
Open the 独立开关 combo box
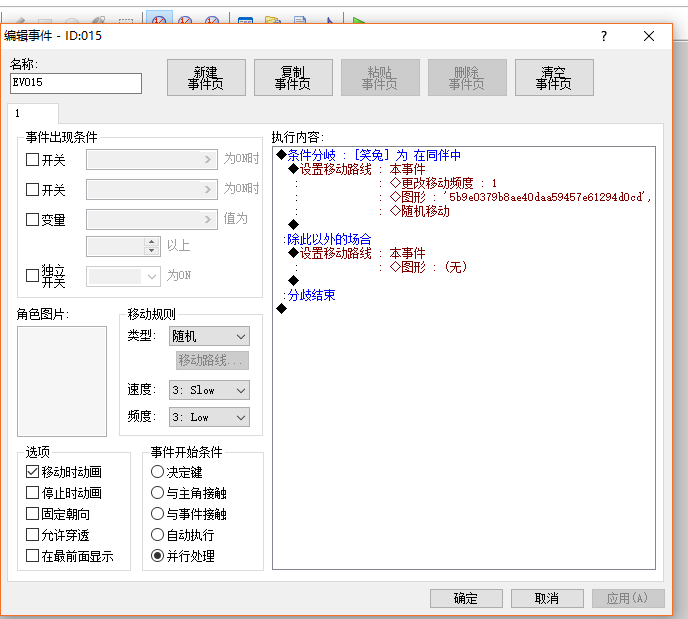click(123, 276)
